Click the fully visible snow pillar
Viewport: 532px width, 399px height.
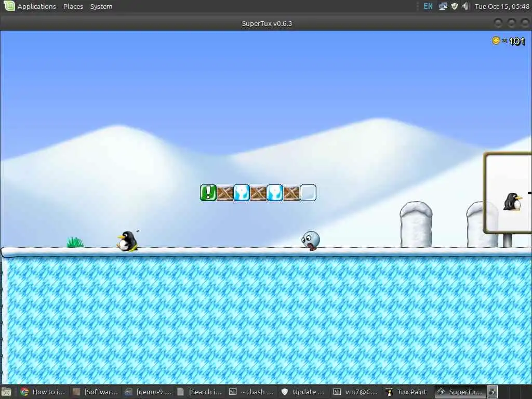coord(416,224)
